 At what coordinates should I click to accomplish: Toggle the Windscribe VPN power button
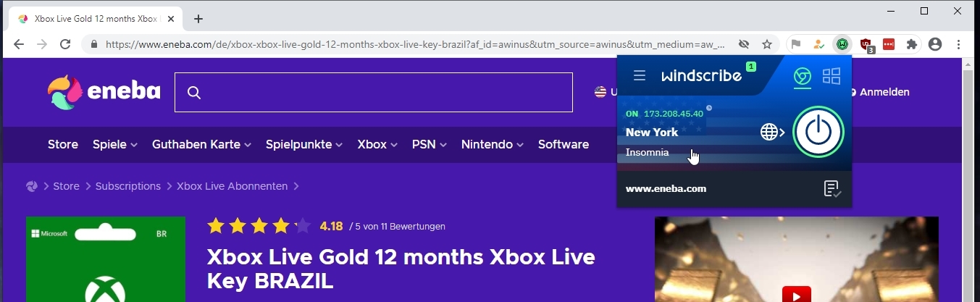tap(818, 132)
